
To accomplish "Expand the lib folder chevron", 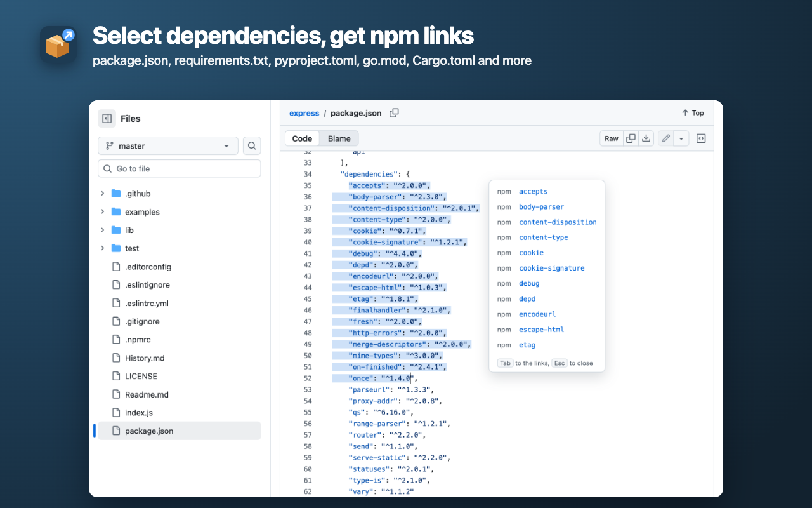I will pos(102,230).
